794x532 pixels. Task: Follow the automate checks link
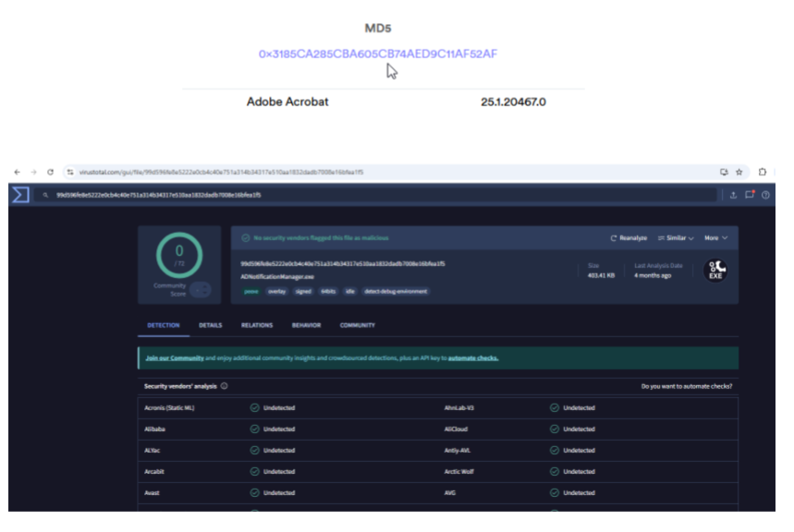pyautogui.click(x=473, y=358)
